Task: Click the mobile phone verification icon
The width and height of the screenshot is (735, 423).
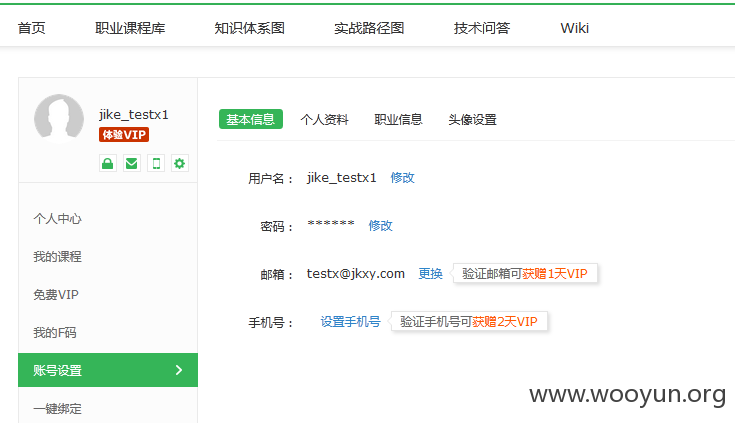Action: point(156,163)
